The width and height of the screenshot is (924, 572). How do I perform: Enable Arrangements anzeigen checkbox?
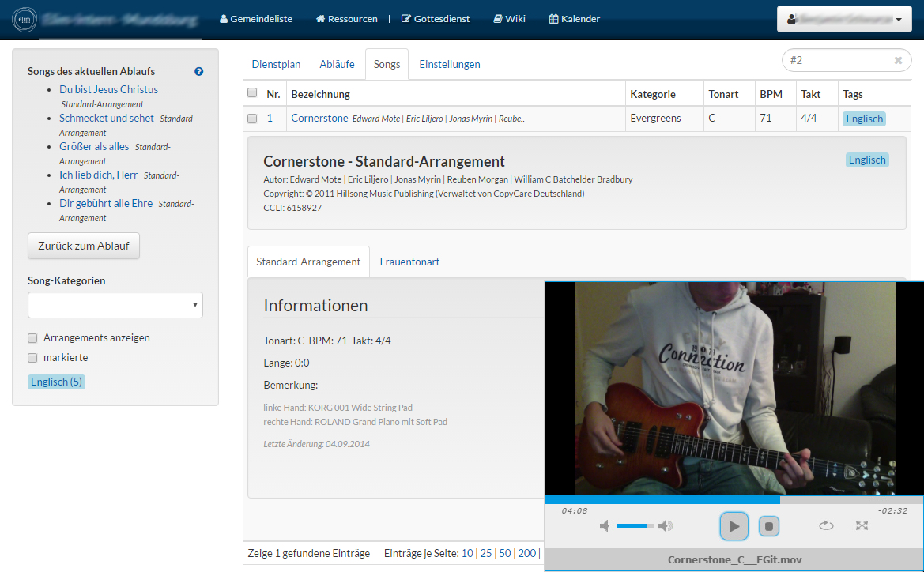click(x=32, y=338)
